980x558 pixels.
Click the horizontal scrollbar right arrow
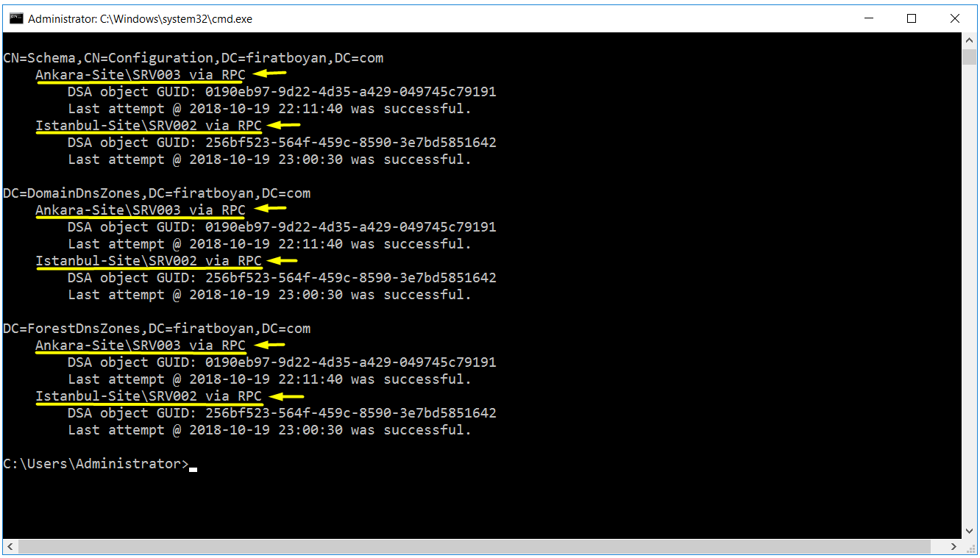954,546
